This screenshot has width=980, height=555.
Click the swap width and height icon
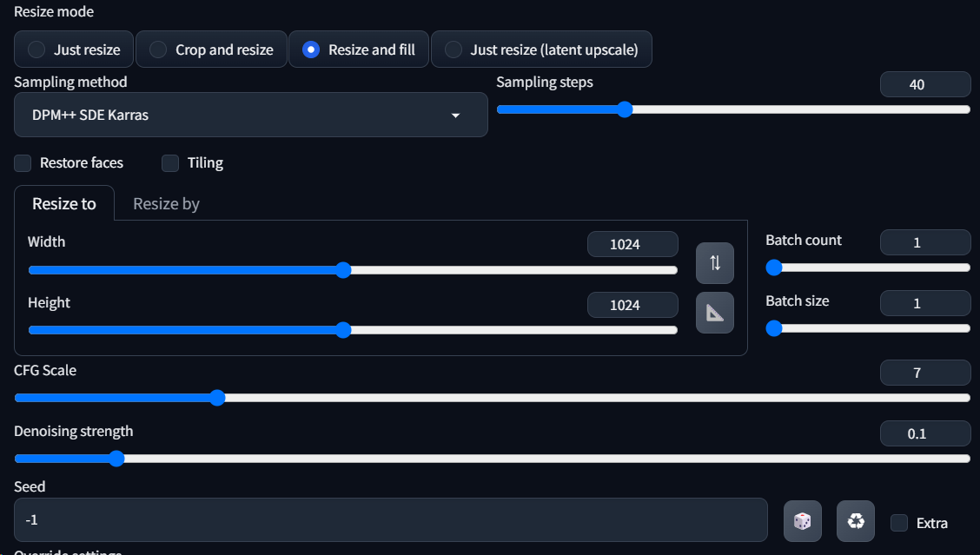(715, 263)
